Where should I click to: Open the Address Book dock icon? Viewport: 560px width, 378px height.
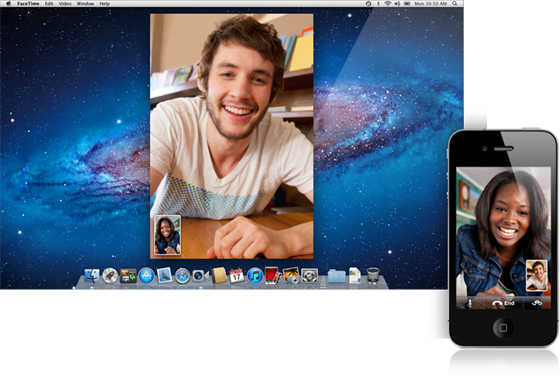[219, 275]
